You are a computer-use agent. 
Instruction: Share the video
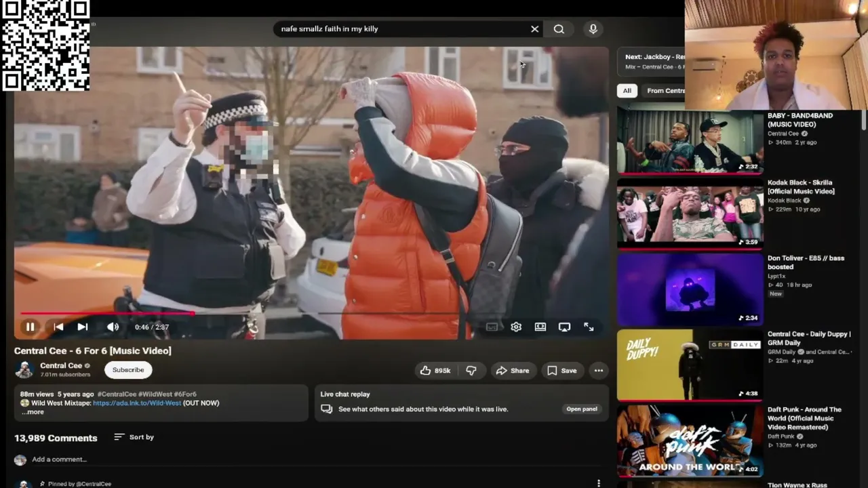(513, 371)
